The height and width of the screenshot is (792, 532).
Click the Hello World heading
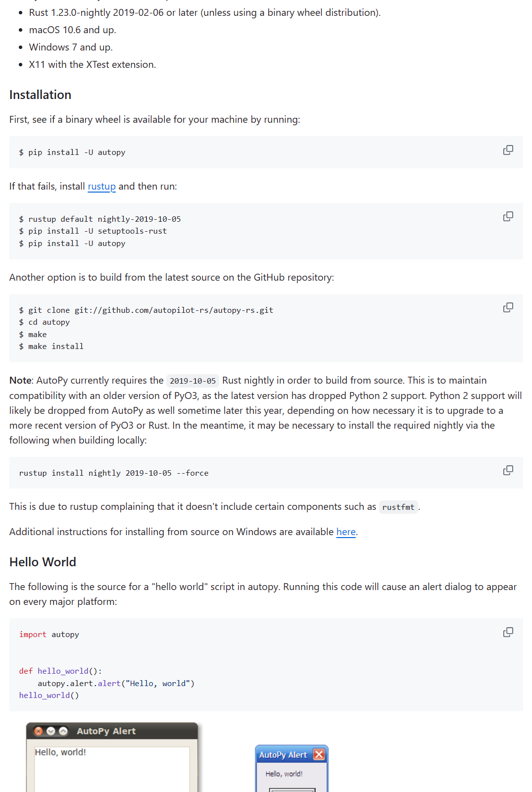[x=43, y=562]
